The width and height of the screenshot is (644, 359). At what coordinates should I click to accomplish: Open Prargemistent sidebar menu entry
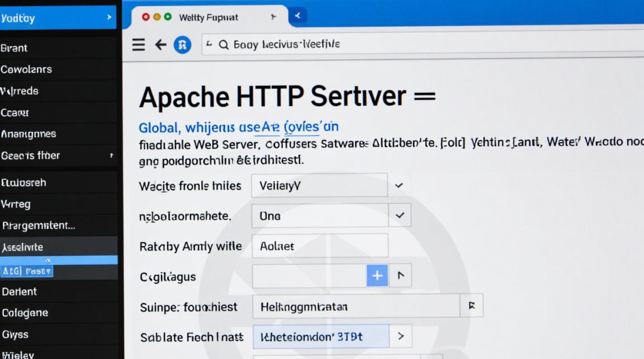(38, 225)
